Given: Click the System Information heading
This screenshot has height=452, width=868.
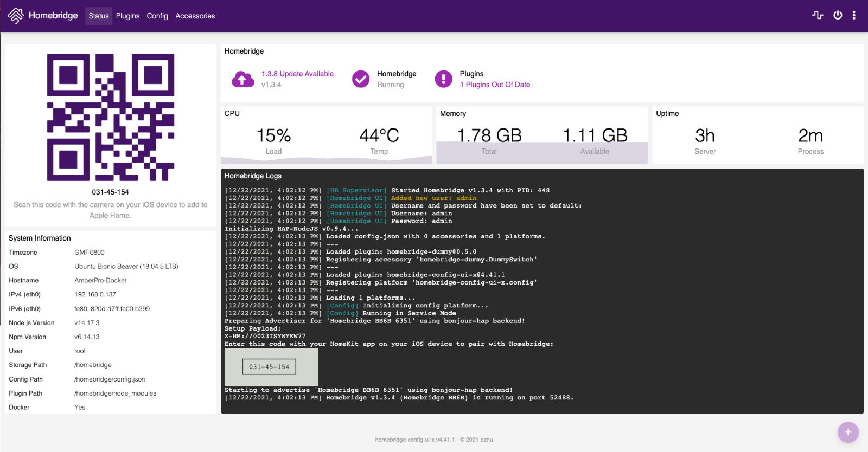Looking at the screenshot, I should click(40, 238).
